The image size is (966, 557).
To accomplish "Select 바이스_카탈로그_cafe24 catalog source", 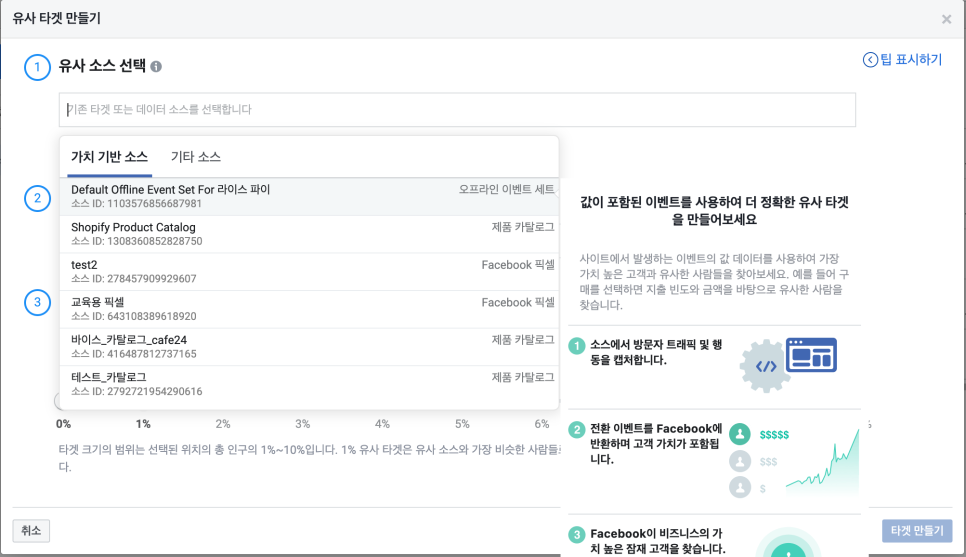I will (309, 347).
